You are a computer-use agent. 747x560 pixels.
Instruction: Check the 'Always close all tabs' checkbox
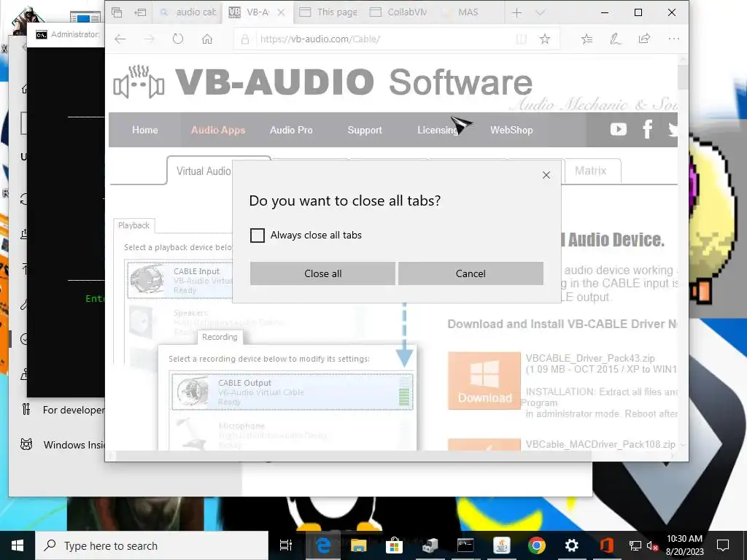(258, 236)
